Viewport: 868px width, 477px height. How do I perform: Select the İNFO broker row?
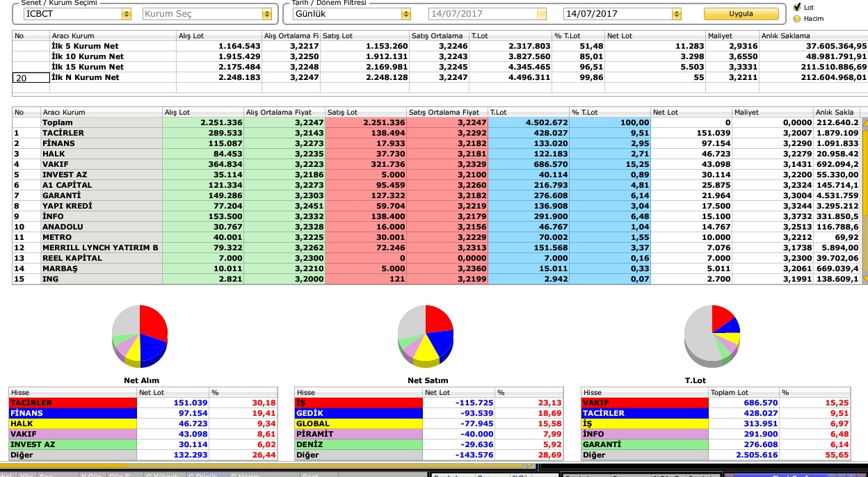(x=436, y=216)
